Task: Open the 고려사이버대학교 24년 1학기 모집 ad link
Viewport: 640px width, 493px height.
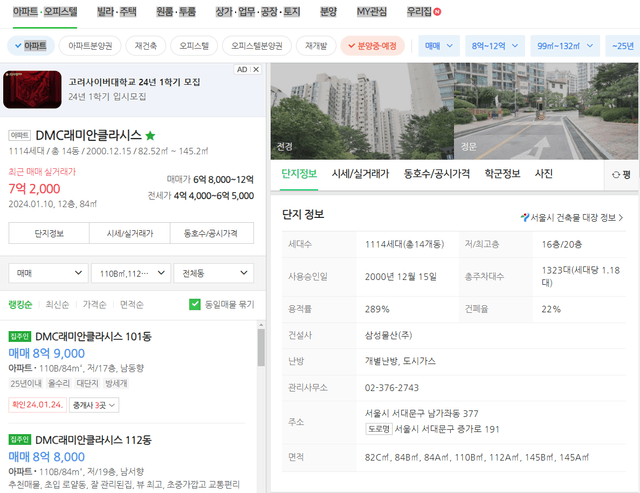Action: pyautogui.click(x=134, y=82)
